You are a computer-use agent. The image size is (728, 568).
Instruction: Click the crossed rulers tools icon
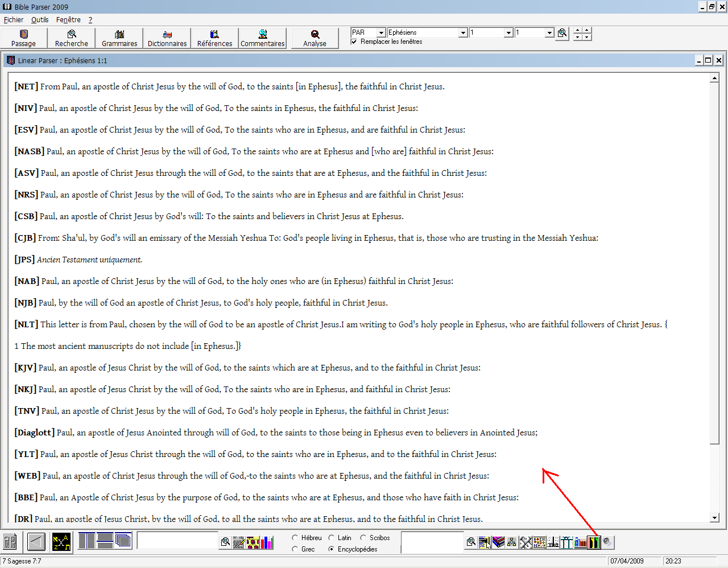526,542
